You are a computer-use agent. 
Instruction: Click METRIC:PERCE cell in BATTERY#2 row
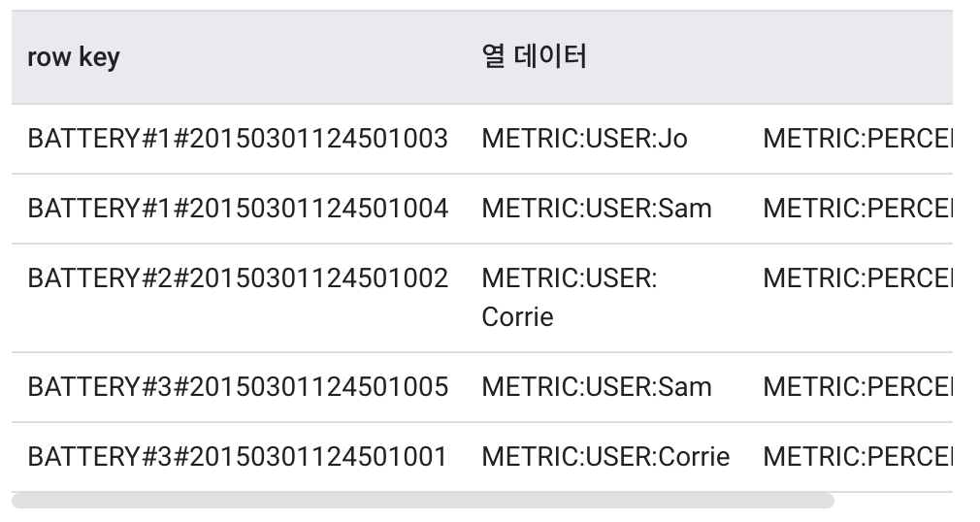point(858,278)
